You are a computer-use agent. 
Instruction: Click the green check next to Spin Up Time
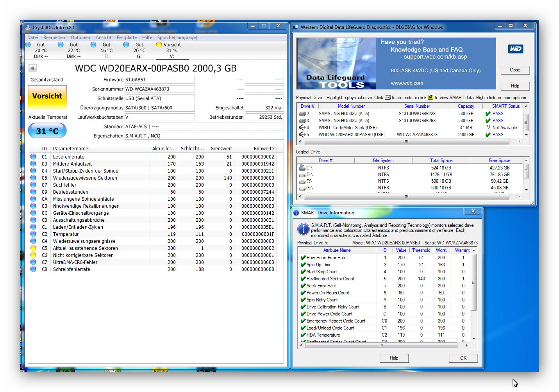(x=303, y=265)
